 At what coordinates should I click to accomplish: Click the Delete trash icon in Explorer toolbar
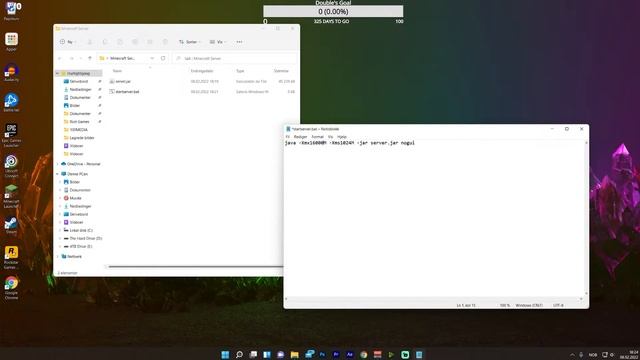point(165,42)
